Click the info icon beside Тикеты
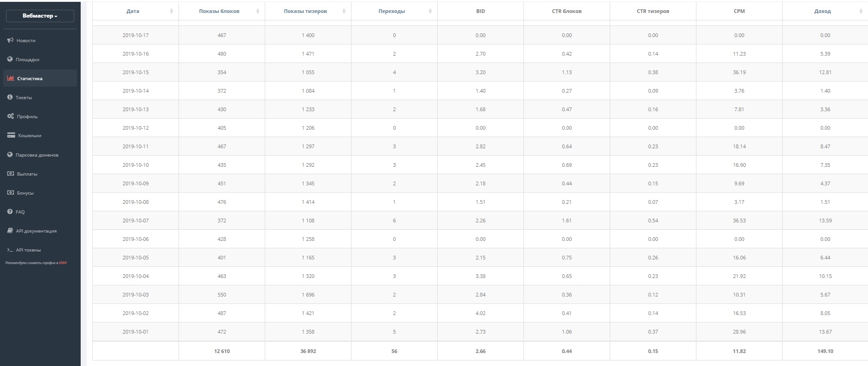Viewport: 868px width, 366px height. (10, 97)
